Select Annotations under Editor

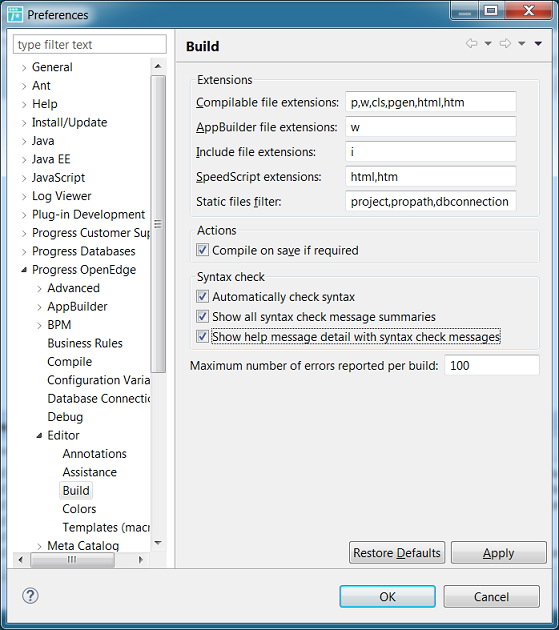coord(94,454)
